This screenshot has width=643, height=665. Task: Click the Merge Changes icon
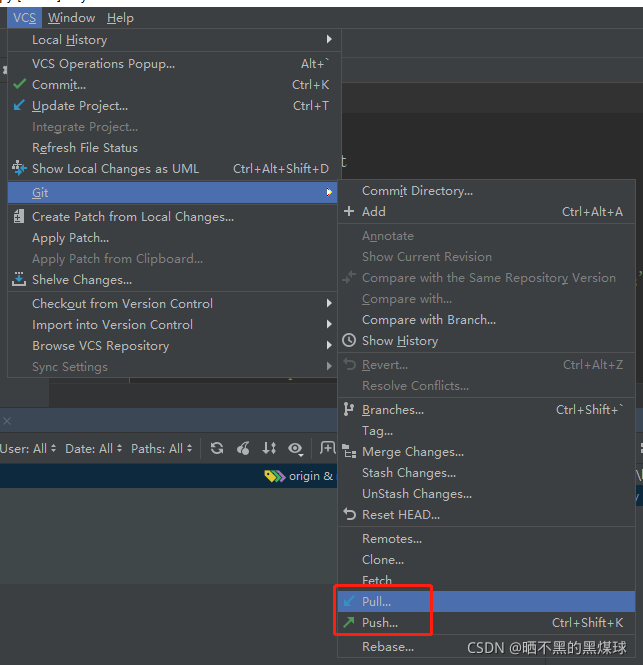(349, 451)
